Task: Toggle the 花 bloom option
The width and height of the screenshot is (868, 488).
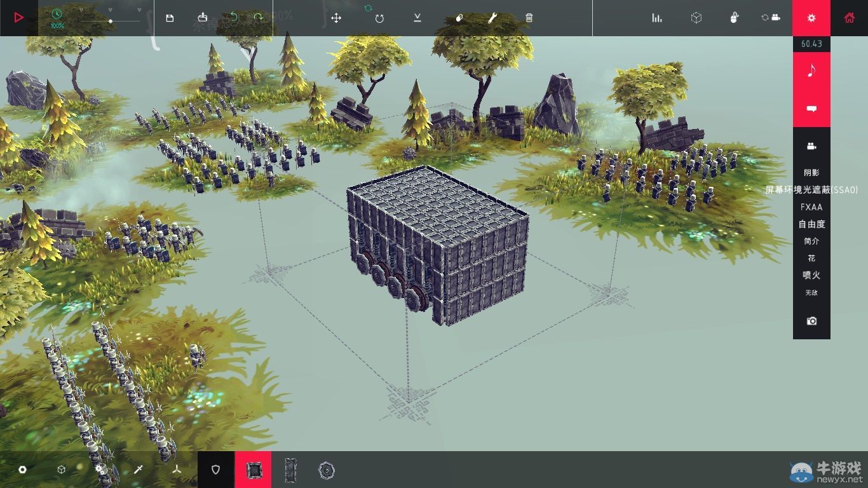Action: pyautogui.click(x=811, y=259)
